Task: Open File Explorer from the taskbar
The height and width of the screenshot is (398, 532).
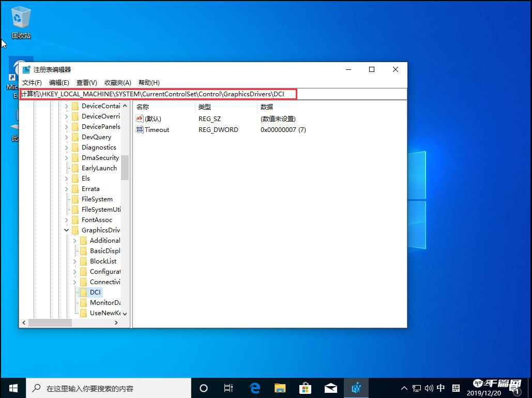Action: pos(280,388)
